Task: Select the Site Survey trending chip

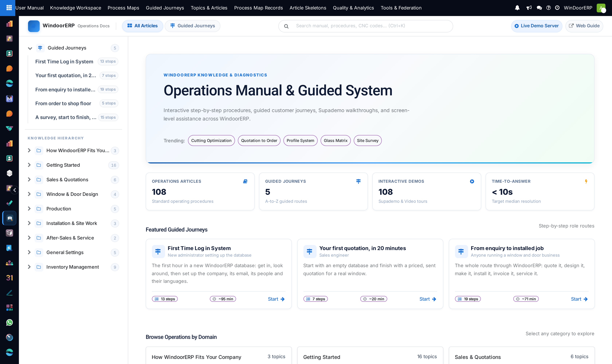Action: (x=368, y=141)
